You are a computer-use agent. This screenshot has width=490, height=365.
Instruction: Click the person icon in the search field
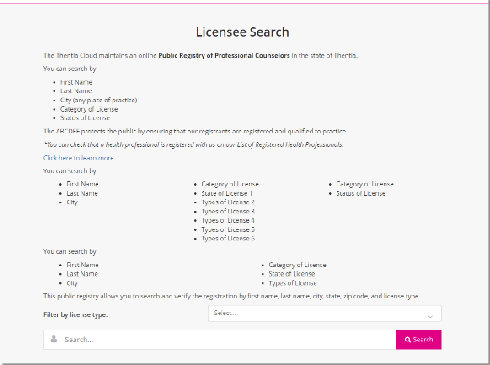pos(54,339)
